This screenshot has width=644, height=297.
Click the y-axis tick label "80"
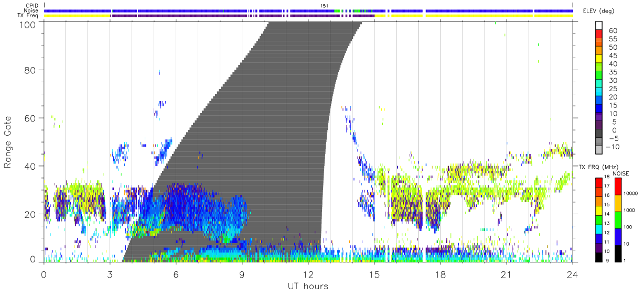[x=31, y=70]
